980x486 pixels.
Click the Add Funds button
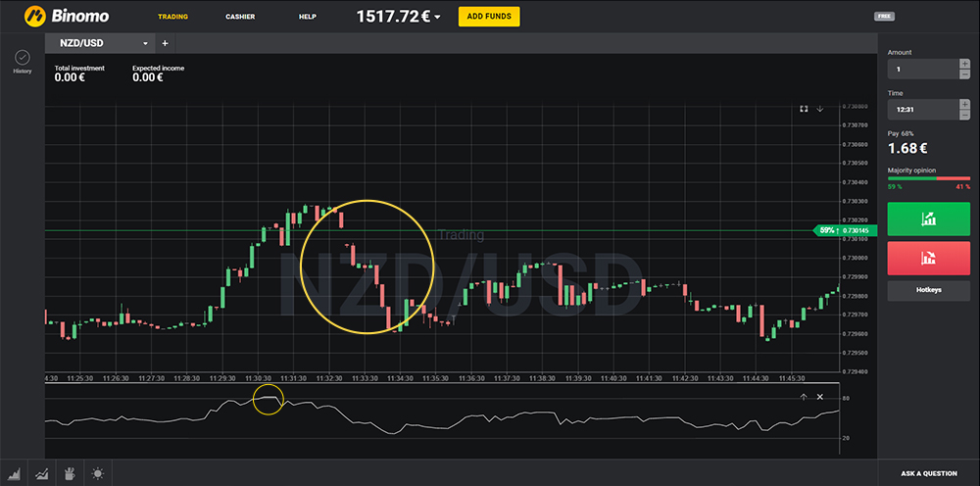(x=489, y=17)
